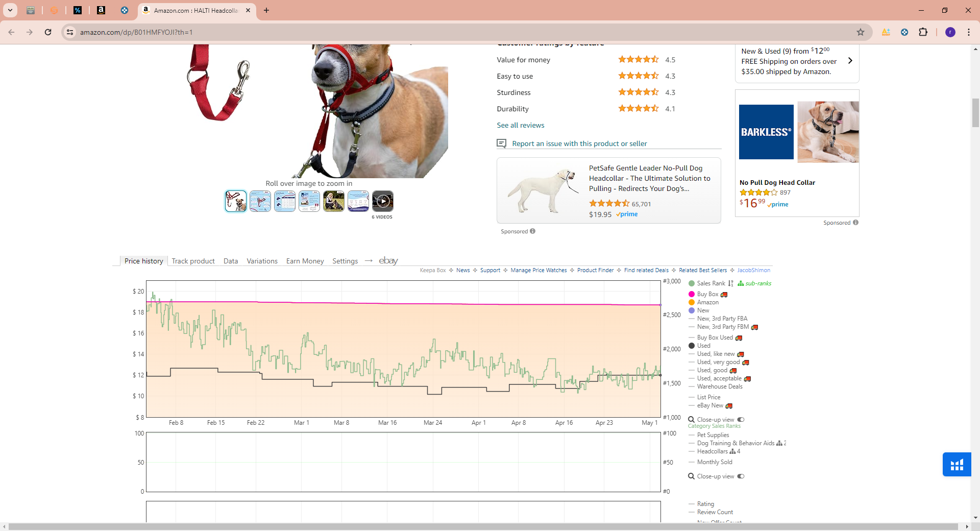Screen dimensions: 980x531
Task: Toggle the Used price series
Action: (x=699, y=346)
